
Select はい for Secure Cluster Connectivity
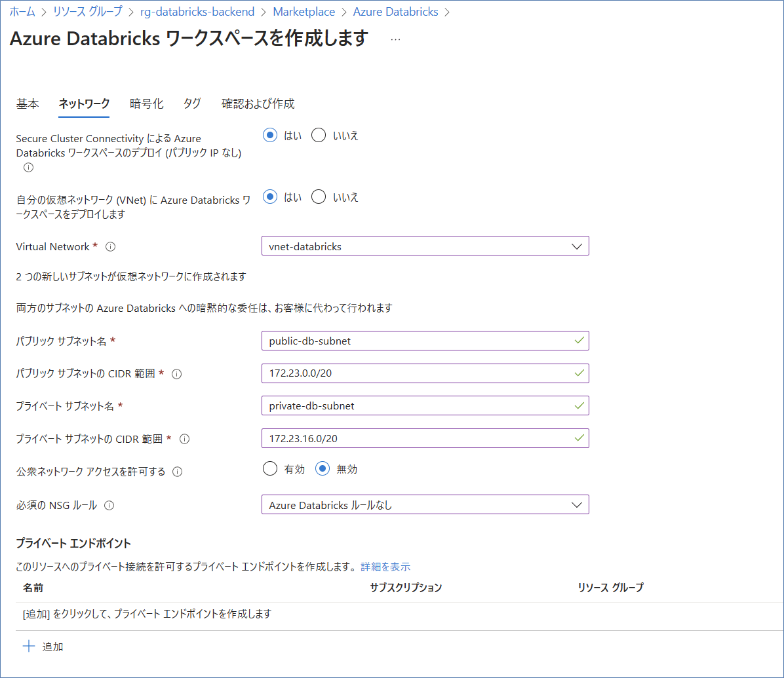[270, 136]
